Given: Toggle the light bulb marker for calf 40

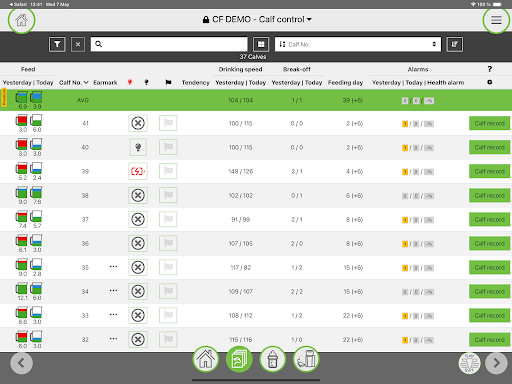Looking at the screenshot, I should [138, 147].
